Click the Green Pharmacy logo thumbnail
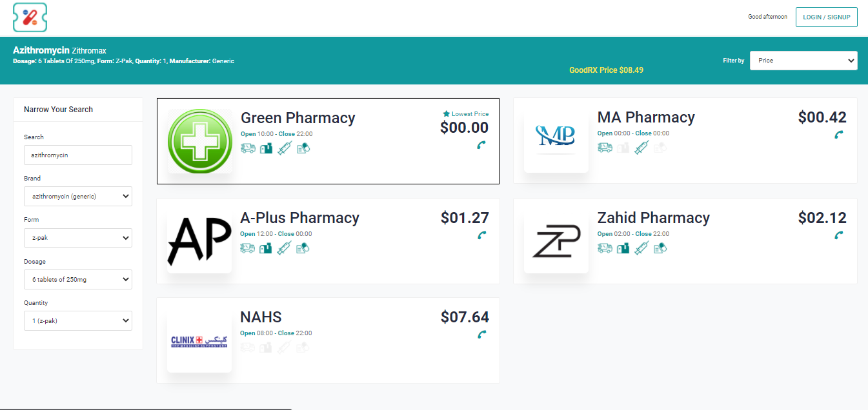 [200, 141]
